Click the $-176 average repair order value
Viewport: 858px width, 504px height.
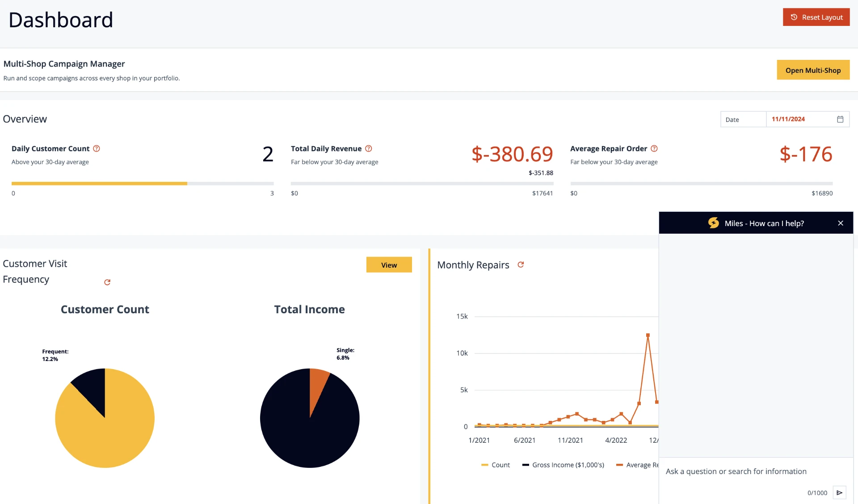pyautogui.click(x=806, y=154)
